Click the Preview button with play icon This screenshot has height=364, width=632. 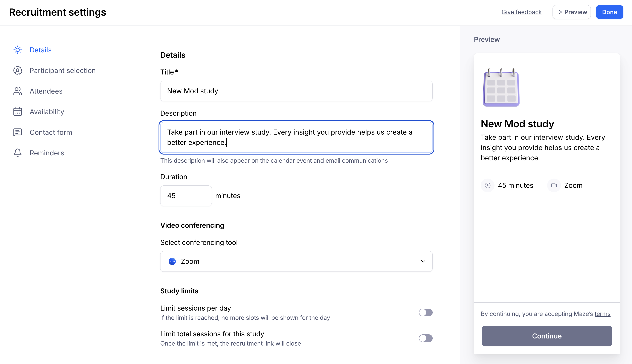pos(571,12)
